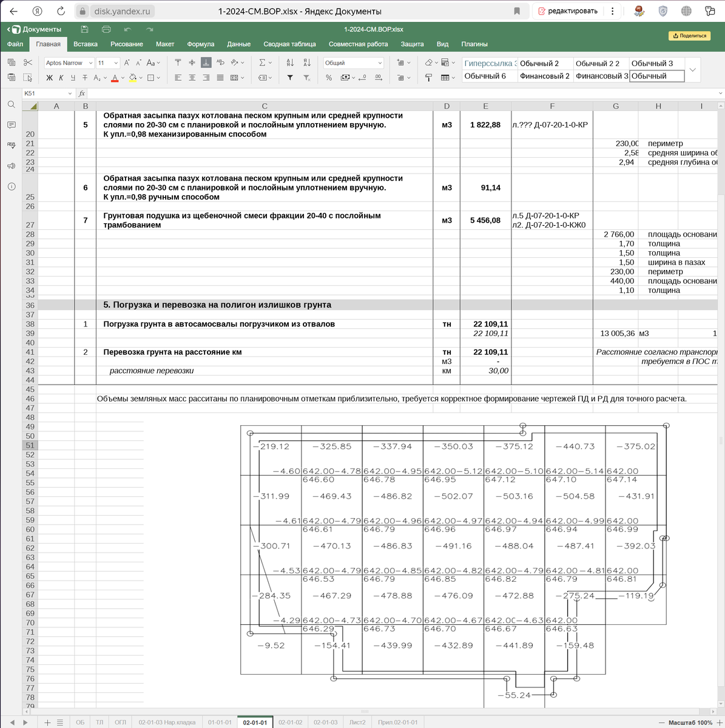
Task: Apply the Гиперссылка cell style
Action: [x=490, y=63]
